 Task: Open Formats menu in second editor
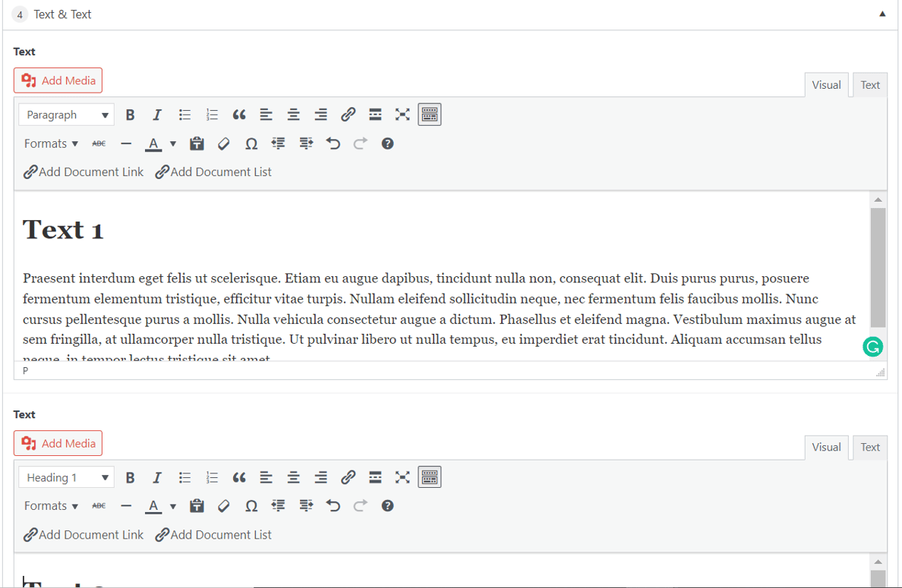point(51,506)
